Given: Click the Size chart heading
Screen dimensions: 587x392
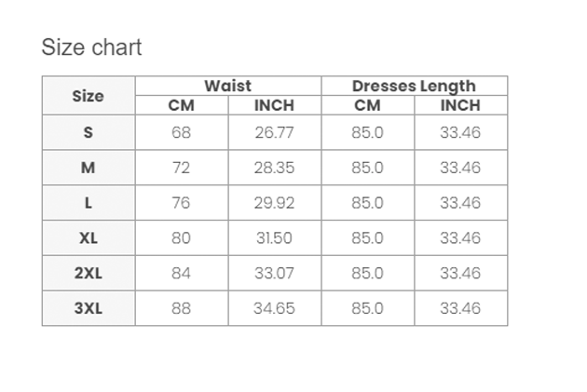Looking at the screenshot, I should 91,47.
